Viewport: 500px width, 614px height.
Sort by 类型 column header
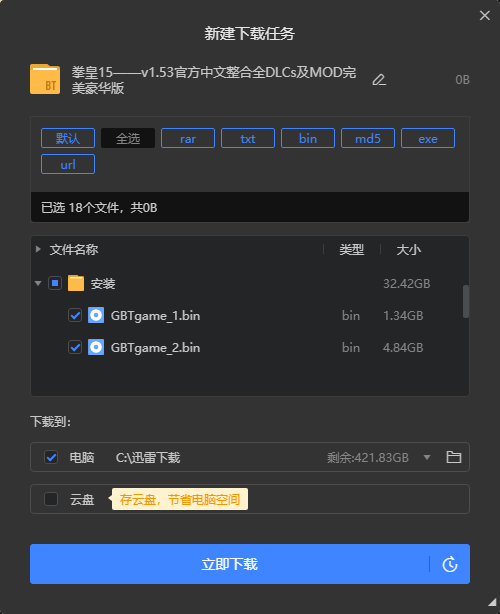pos(351,249)
